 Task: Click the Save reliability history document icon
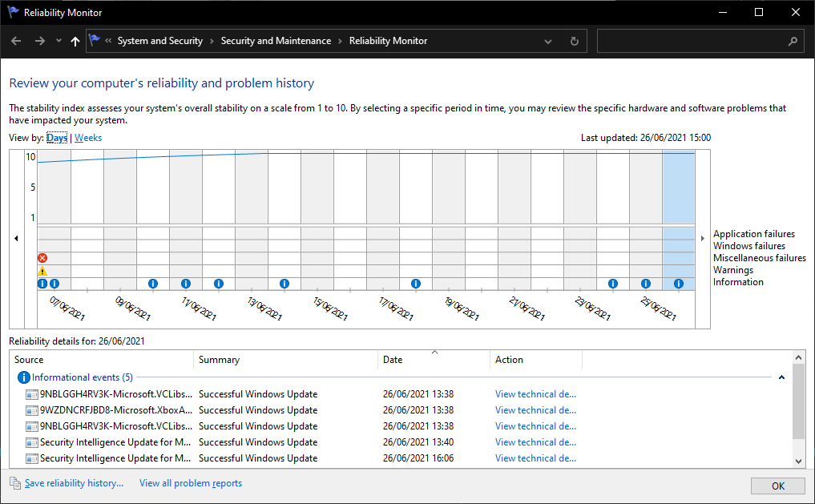15,483
